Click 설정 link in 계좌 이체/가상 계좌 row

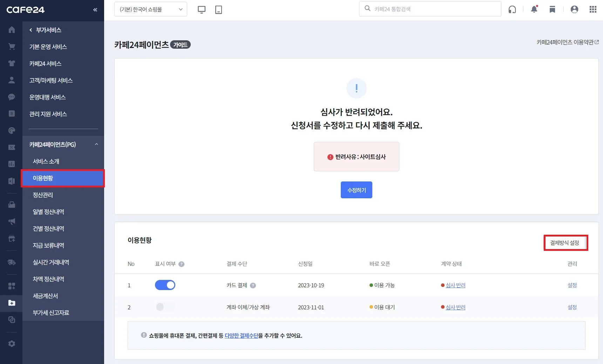point(572,307)
